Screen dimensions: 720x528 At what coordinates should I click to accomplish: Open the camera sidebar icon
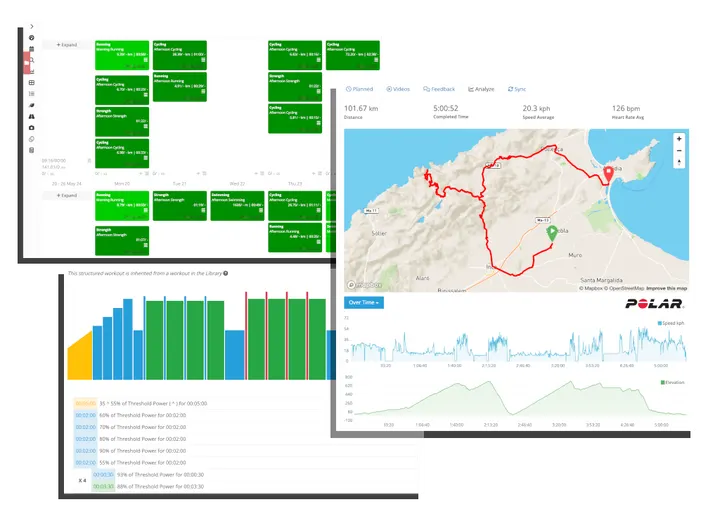[x=32, y=128]
